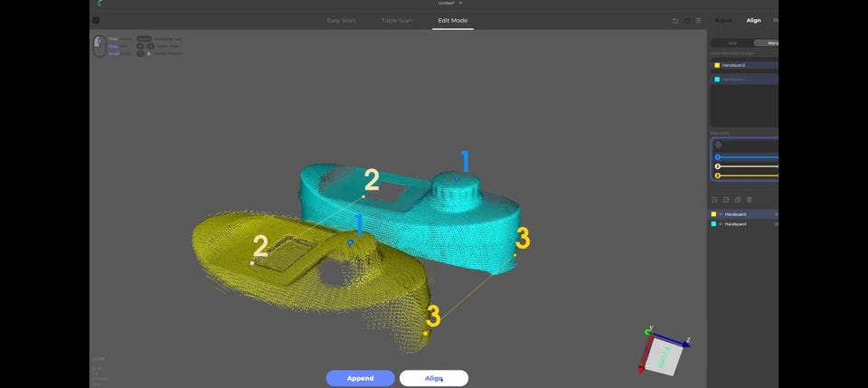Click the white Align button
Viewport: 868px width, 388px height.
pyautogui.click(x=434, y=379)
